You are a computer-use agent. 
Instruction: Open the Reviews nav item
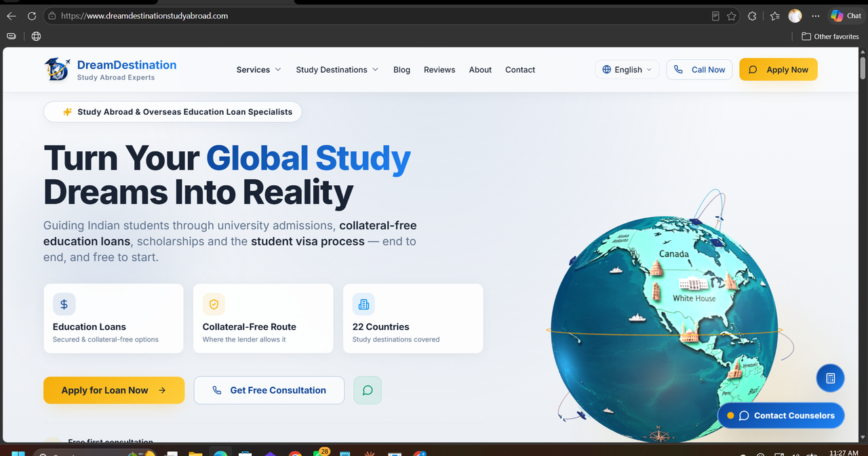(439, 70)
